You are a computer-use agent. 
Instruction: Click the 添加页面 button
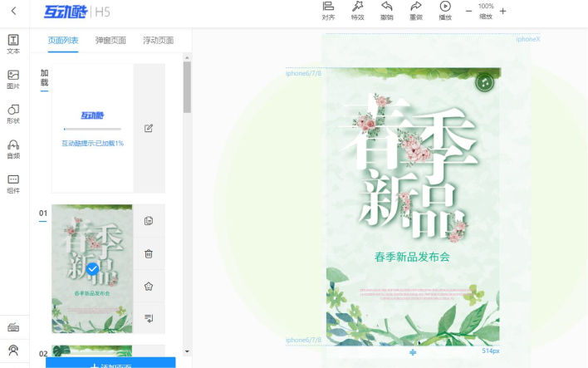110,364
